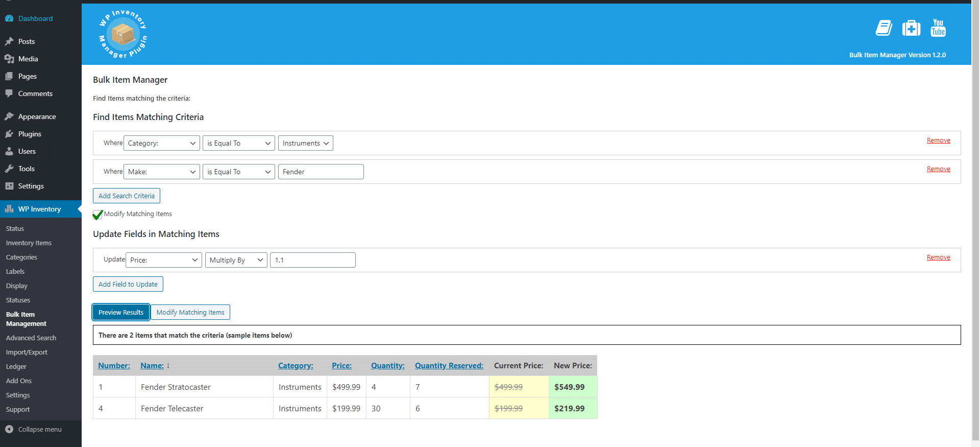Click the Settings sliders icon
Image resolution: width=980 pixels, height=447 pixels.
click(9, 186)
